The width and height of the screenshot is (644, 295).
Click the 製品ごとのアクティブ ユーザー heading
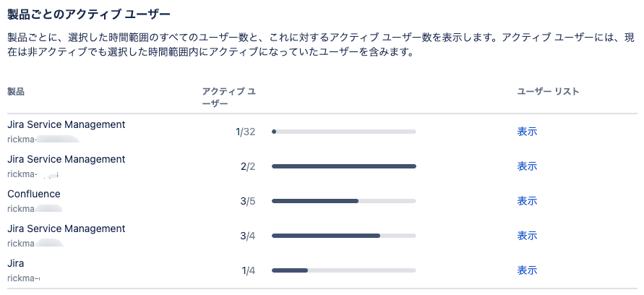pos(89,15)
